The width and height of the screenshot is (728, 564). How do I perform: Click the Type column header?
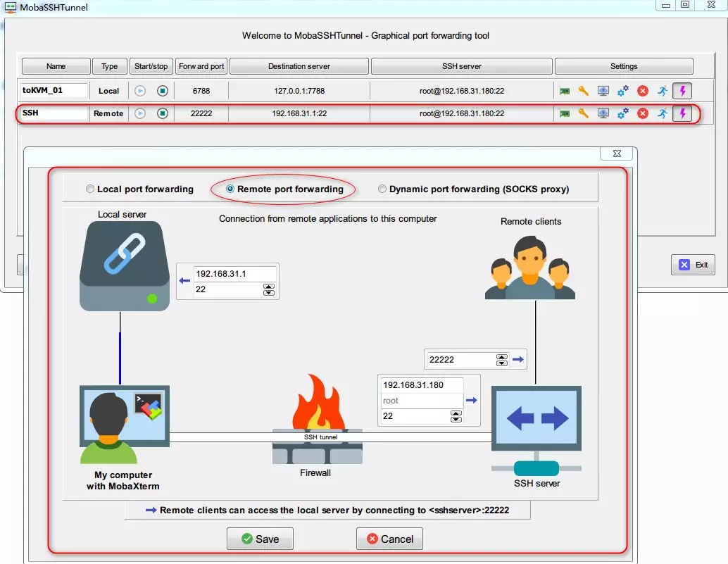coord(110,66)
